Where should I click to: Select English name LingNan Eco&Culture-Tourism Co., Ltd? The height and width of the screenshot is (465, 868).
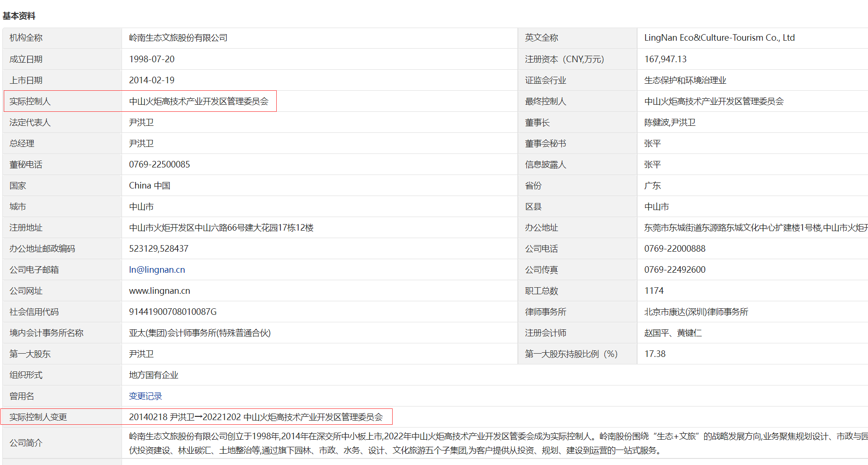coord(719,38)
